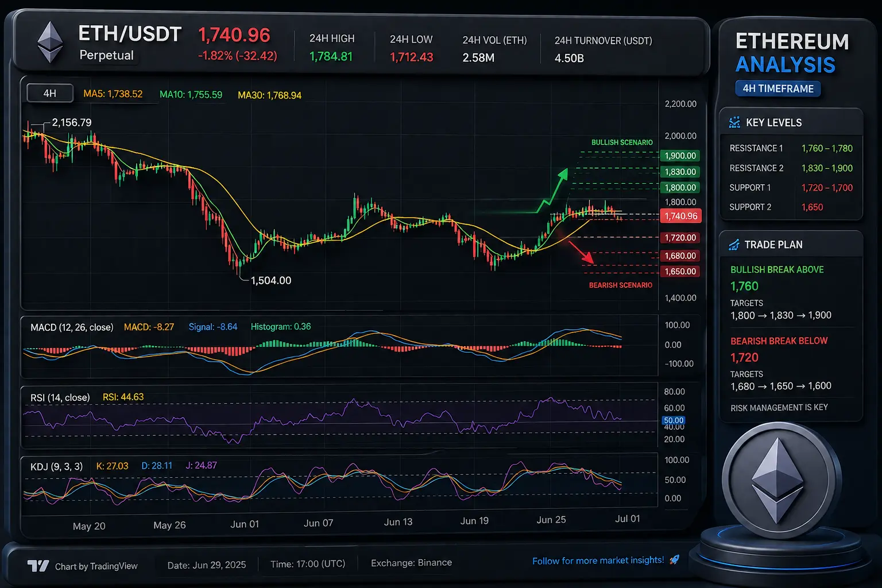Click the Ethereum logo beside ETH/USDT
The image size is (882, 588).
[50, 42]
